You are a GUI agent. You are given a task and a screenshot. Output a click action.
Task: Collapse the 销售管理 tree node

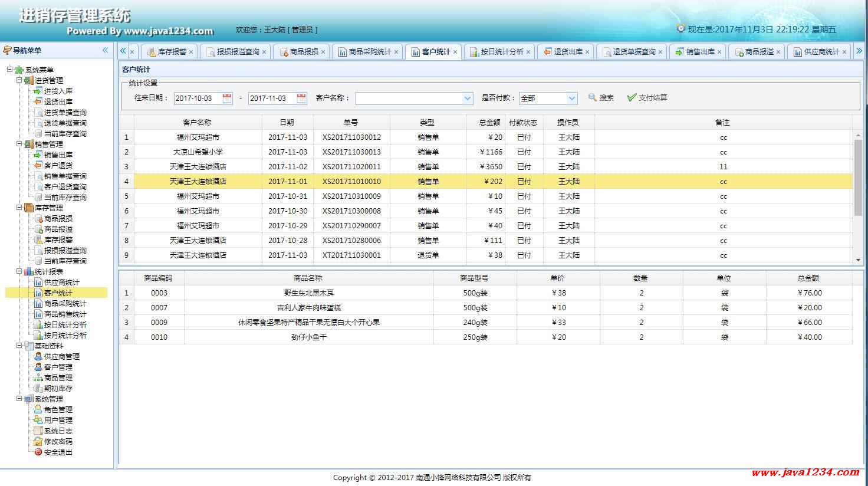[19, 144]
